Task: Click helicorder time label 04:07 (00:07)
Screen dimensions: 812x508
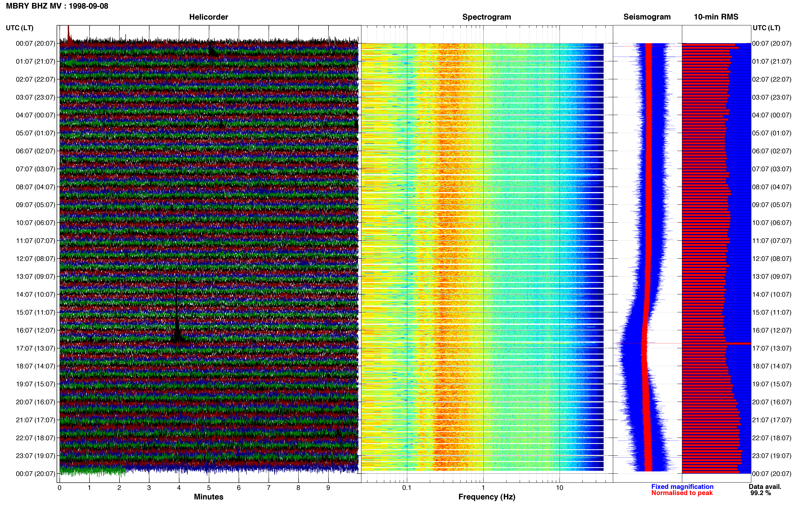Action: point(35,115)
